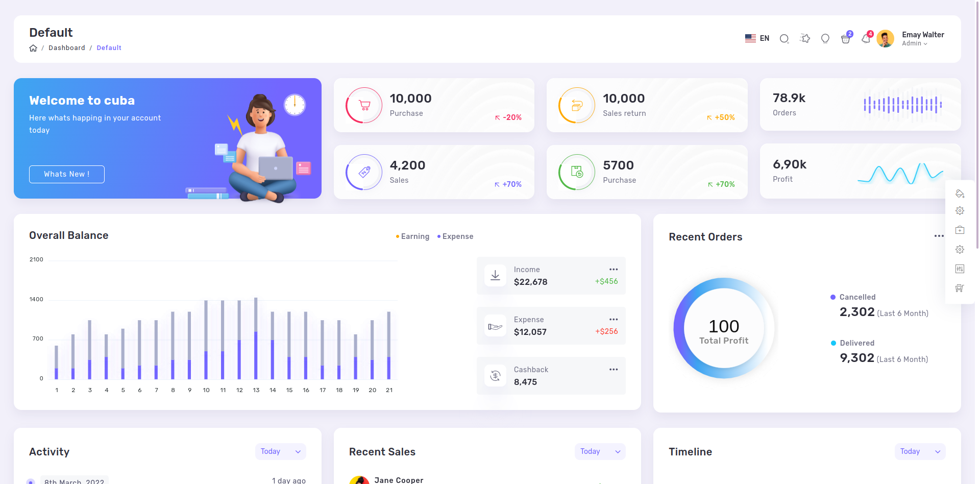Open the add-to-case briefcase icon on the right
The height and width of the screenshot is (484, 980).
pyautogui.click(x=960, y=230)
